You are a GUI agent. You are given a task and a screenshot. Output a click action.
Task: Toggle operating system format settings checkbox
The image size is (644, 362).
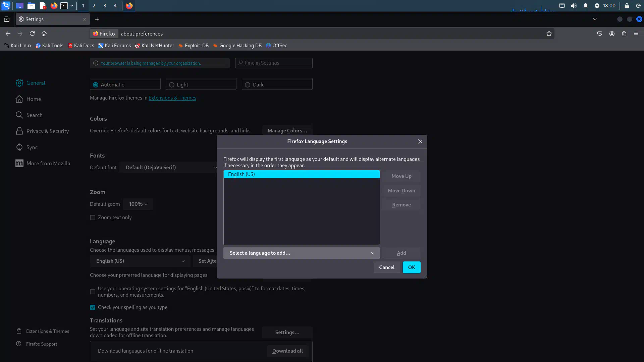93,292
